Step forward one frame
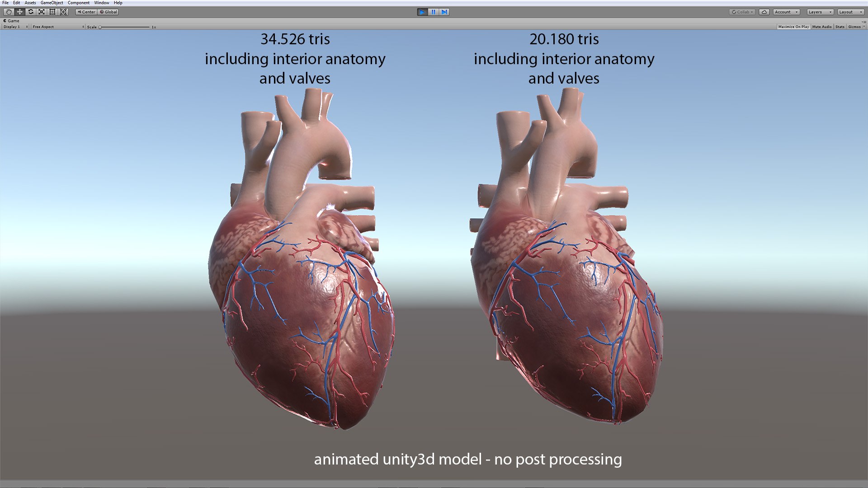The image size is (868, 488). pos(444,12)
